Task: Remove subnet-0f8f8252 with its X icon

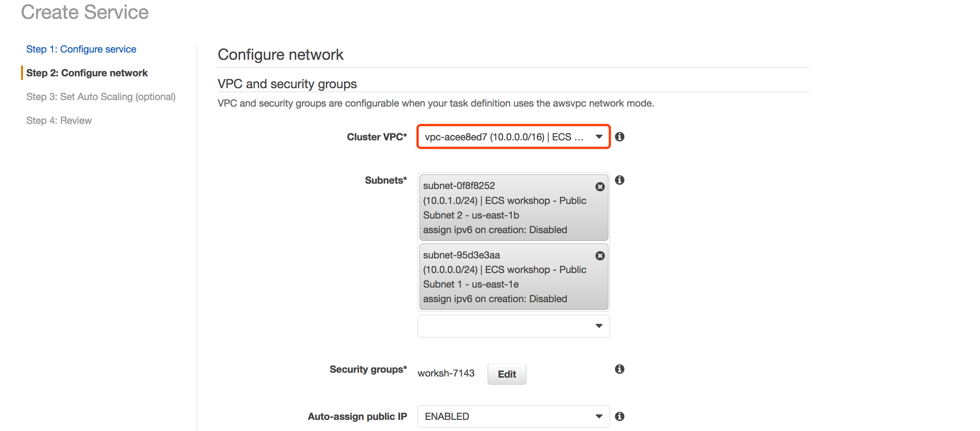Action: coord(600,187)
